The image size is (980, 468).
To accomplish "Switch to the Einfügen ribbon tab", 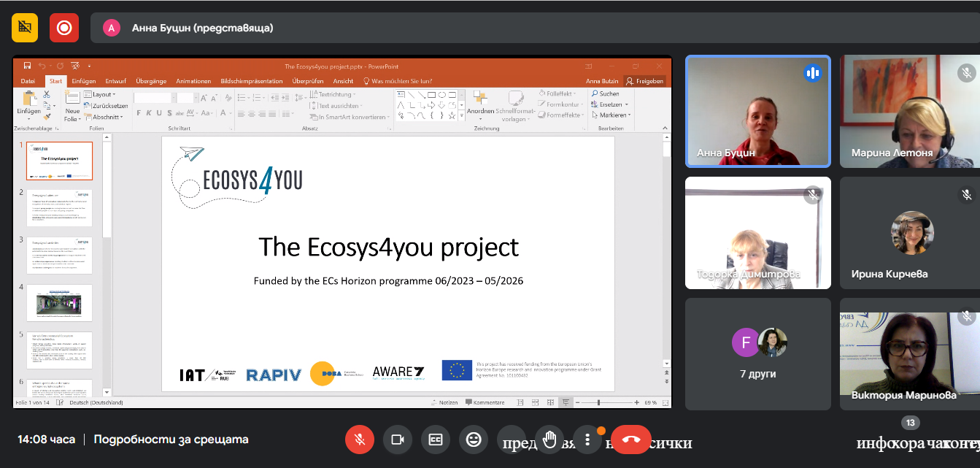I will 84,81.
